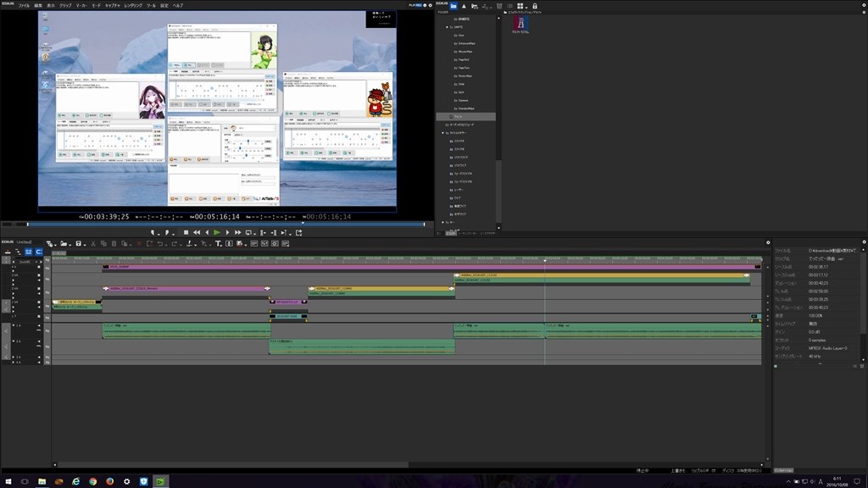Screen dimensions: 868x488
Task: Open Chrome from the Windows taskbar
Action: [93, 481]
